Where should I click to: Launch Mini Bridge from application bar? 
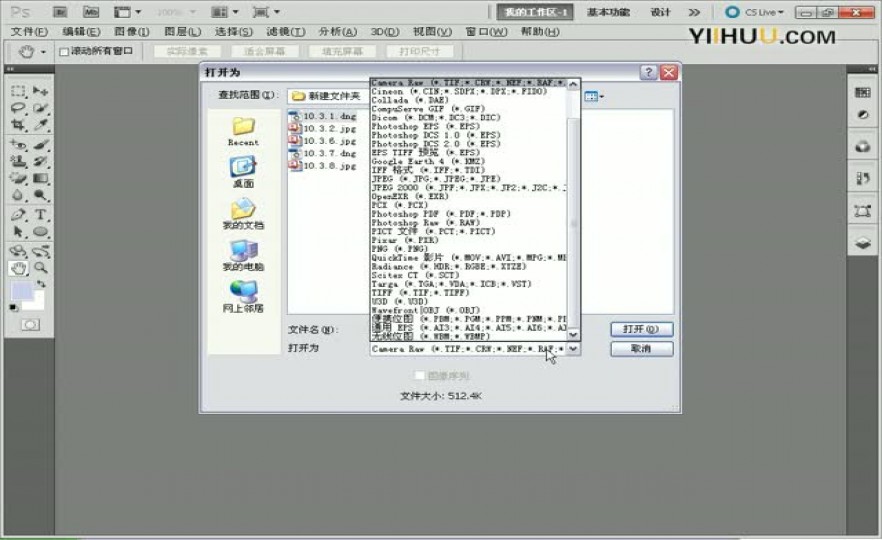tap(91, 12)
